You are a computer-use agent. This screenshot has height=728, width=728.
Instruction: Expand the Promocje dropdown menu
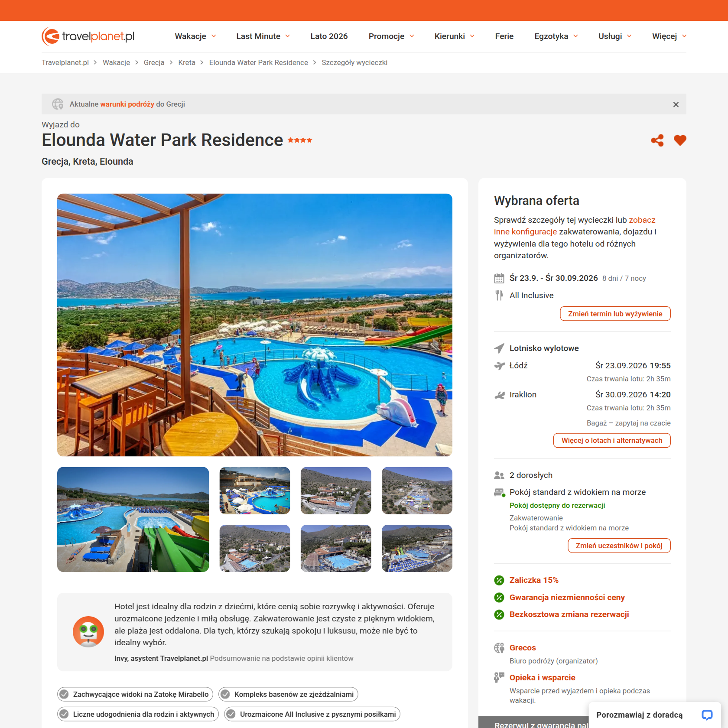[x=391, y=36]
